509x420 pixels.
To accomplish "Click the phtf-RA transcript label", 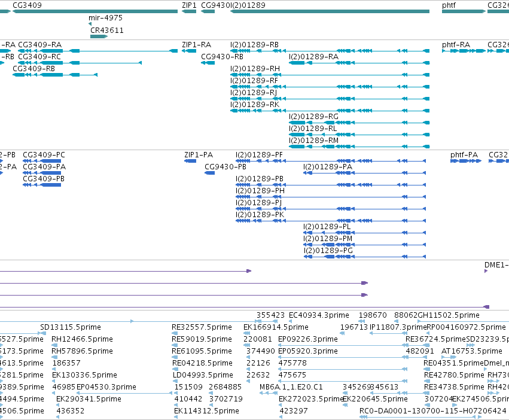I will pos(456,44).
